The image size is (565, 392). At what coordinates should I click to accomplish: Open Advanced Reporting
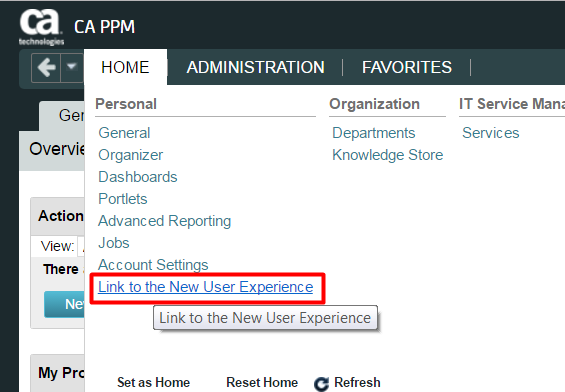point(165,221)
